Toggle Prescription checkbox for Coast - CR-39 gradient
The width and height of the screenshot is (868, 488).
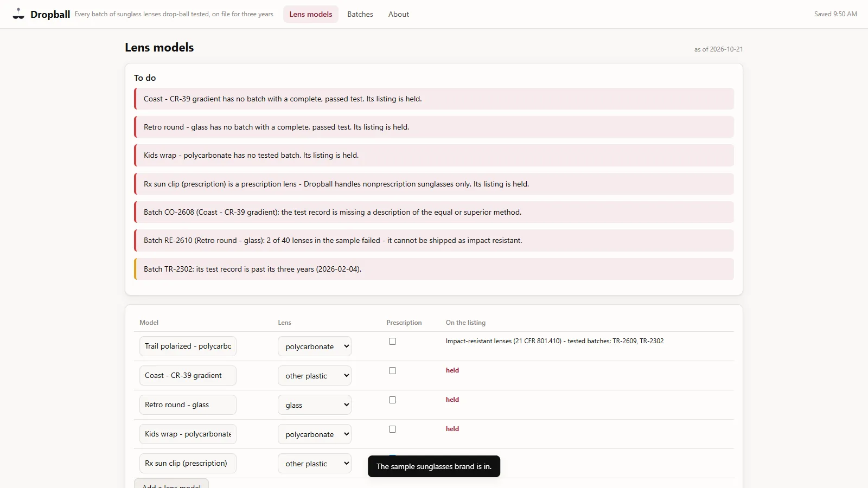pyautogui.click(x=392, y=371)
